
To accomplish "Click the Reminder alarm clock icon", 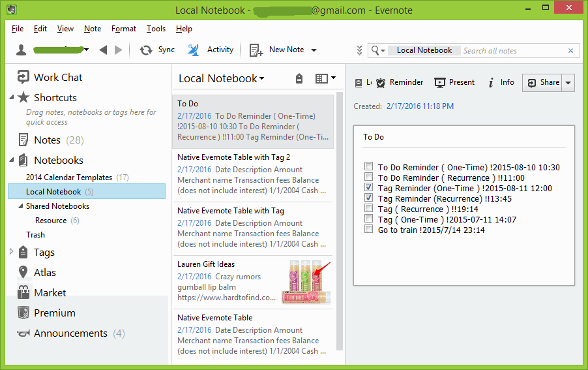I will (x=381, y=83).
